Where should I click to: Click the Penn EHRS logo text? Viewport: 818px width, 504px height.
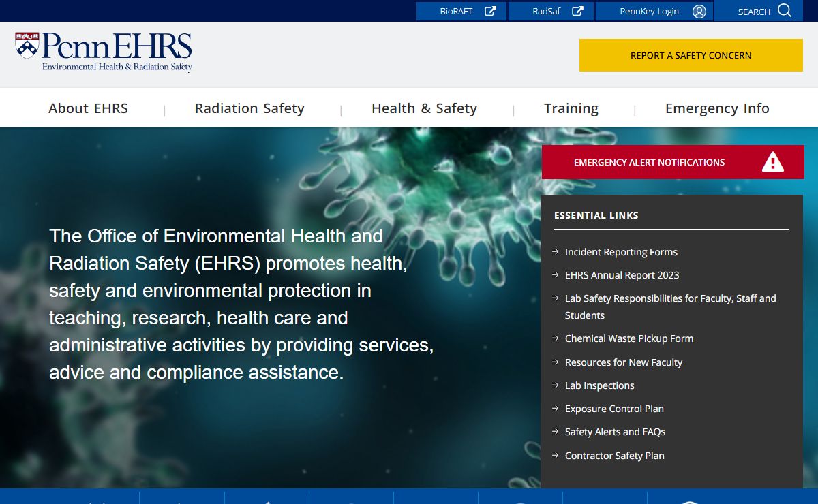point(117,52)
